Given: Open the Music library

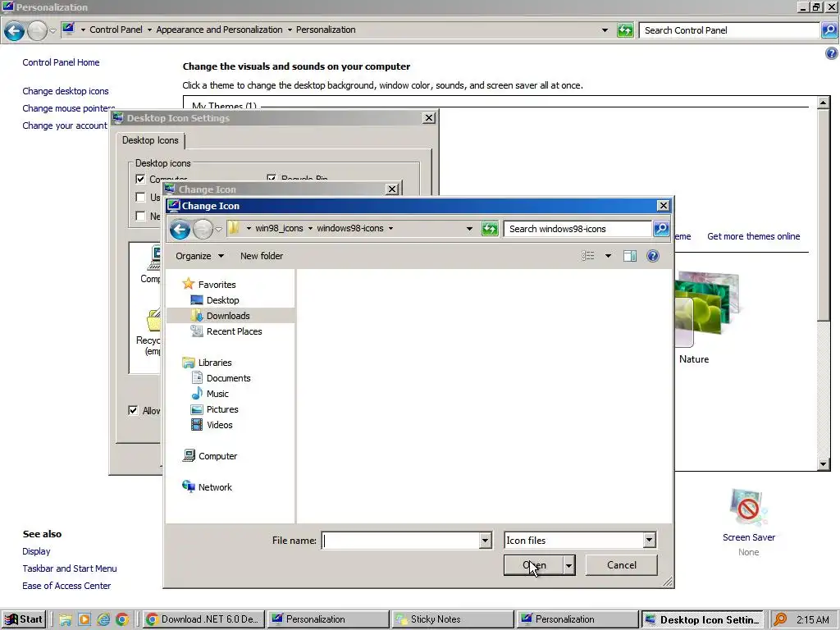Looking at the screenshot, I should pos(217,393).
